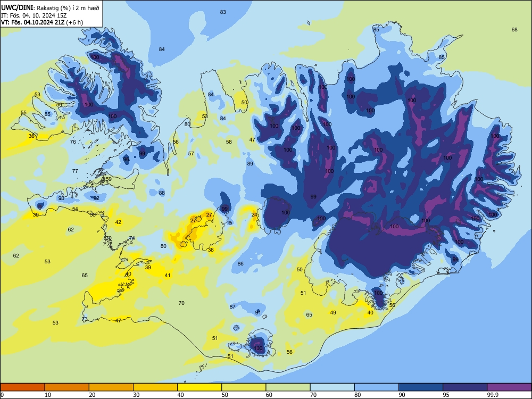Image resolution: width=532 pixels, height=399 pixels.
Task: Click the '99.9' legend scale label
Action: pyautogui.click(x=493, y=395)
